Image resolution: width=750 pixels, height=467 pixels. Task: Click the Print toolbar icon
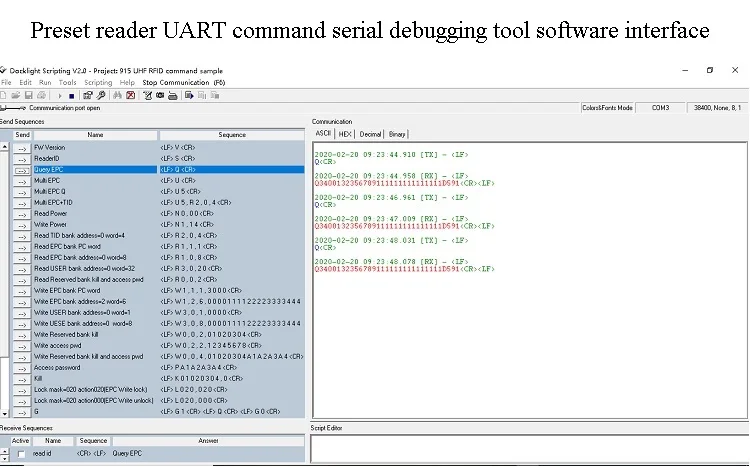tap(42, 96)
